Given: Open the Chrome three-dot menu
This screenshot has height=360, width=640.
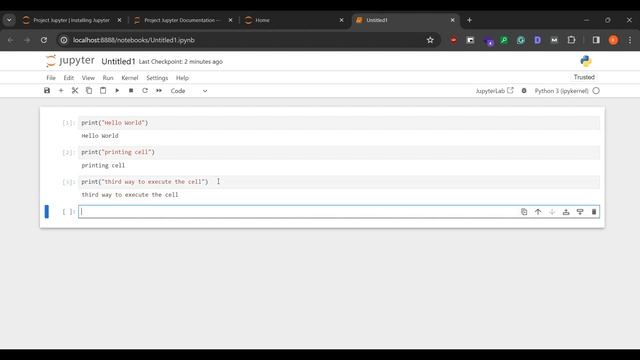Looking at the screenshot, I should pos(630,40).
